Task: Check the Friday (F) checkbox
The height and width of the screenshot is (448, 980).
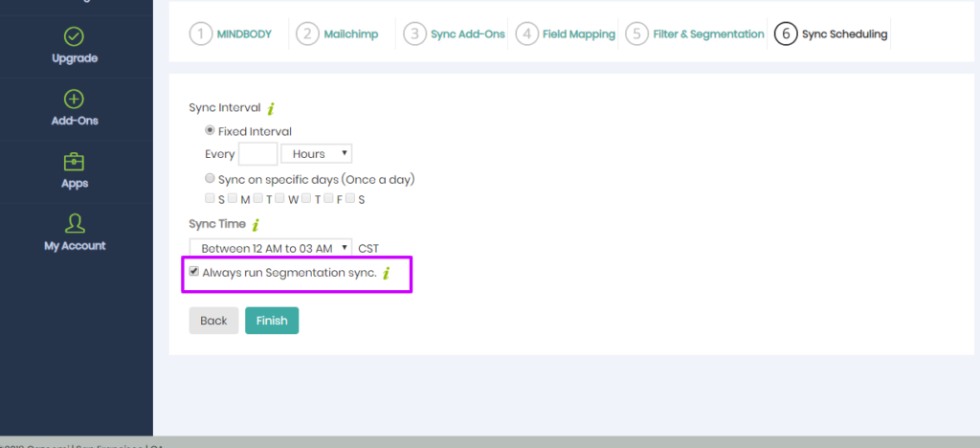Action: [328, 199]
